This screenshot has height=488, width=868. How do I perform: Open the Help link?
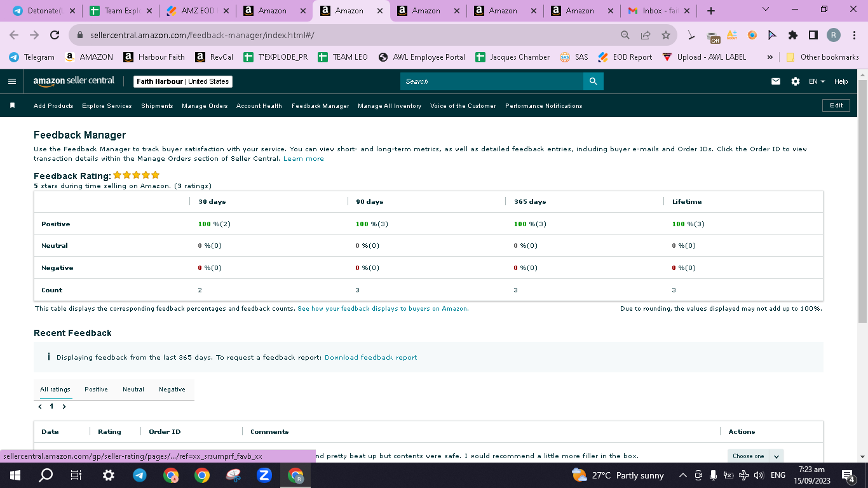click(841, 81)
